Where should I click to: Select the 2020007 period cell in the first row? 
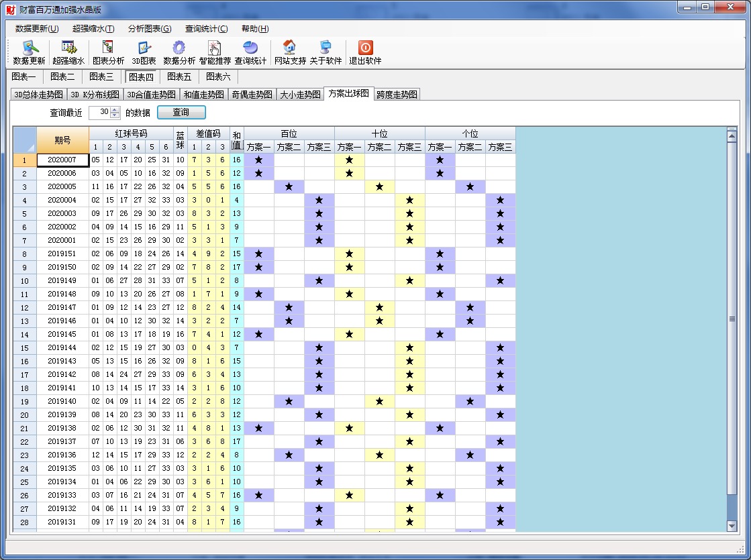click(x=62, y=160)
